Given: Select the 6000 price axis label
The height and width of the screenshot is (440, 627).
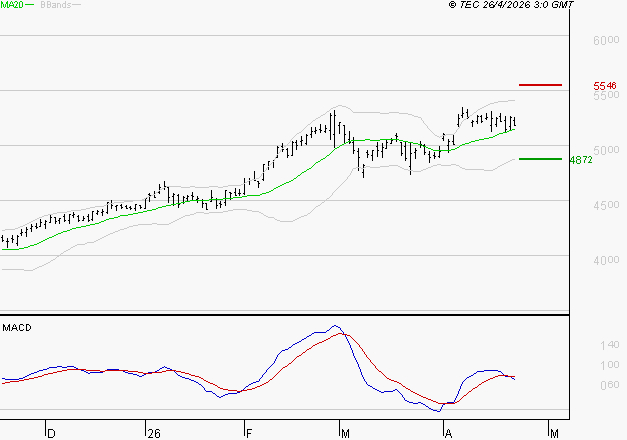Looking at the screenshot, I should [606, 40].
